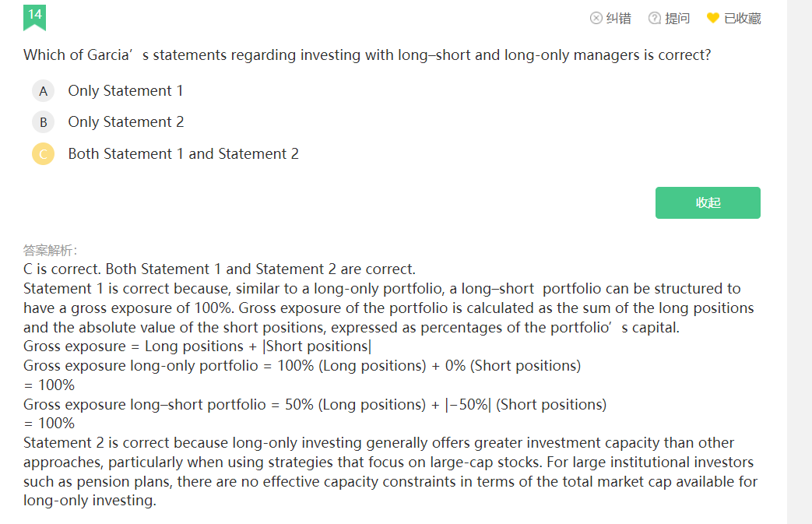The image size is (812, 524).
Task: Click the question stem about Garcia's statements
Action: [x=367, y=55]
